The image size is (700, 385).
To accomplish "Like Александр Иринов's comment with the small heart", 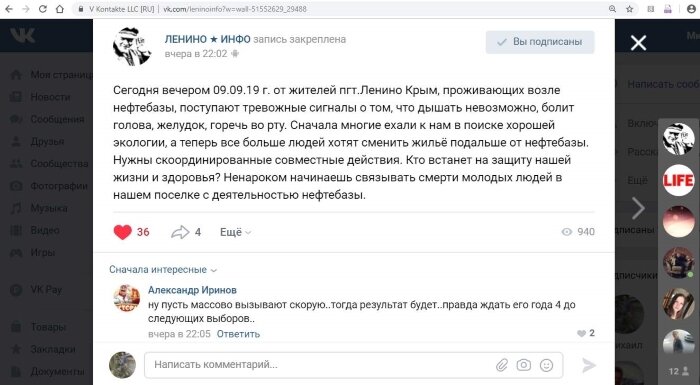I will pyautogui.click(x=581, y=333).
